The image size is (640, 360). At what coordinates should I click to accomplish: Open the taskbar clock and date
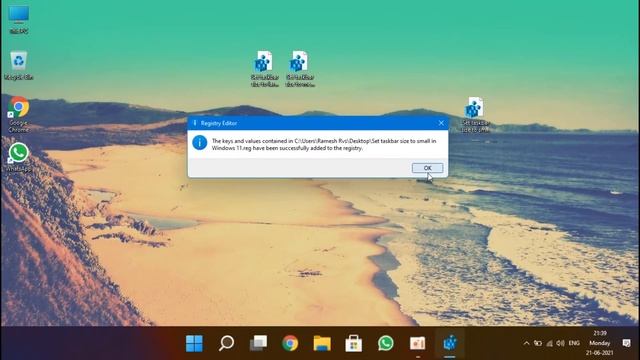click(x=600, y=343)
